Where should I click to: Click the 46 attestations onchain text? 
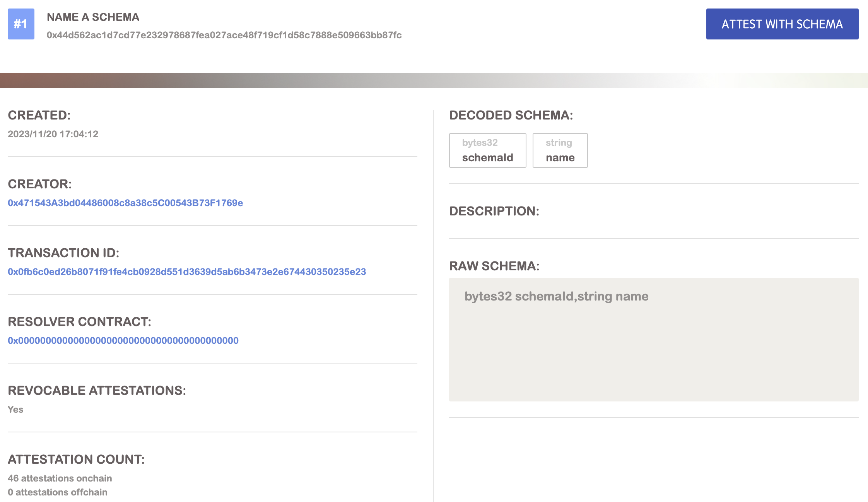[60, 478]
